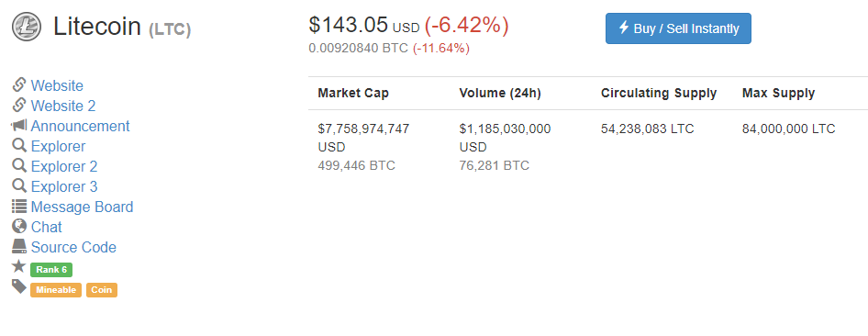Visit the Message Board link
This screenshot has height=336, width=868.
click(82, 207)
